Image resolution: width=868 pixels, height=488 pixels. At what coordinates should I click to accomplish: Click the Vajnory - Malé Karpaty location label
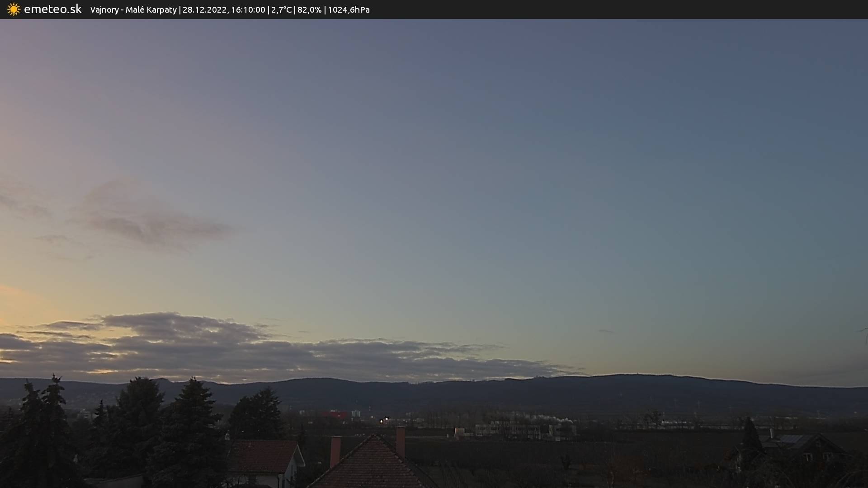point(133,9)
